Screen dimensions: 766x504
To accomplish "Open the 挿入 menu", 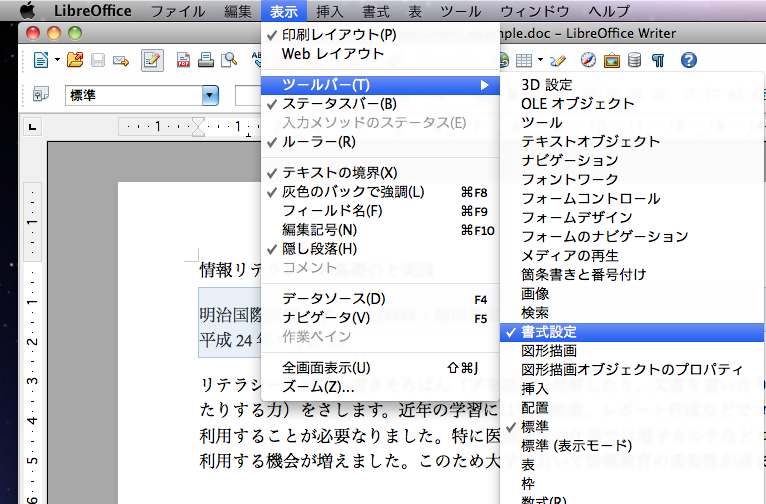I will coord(330,10).
